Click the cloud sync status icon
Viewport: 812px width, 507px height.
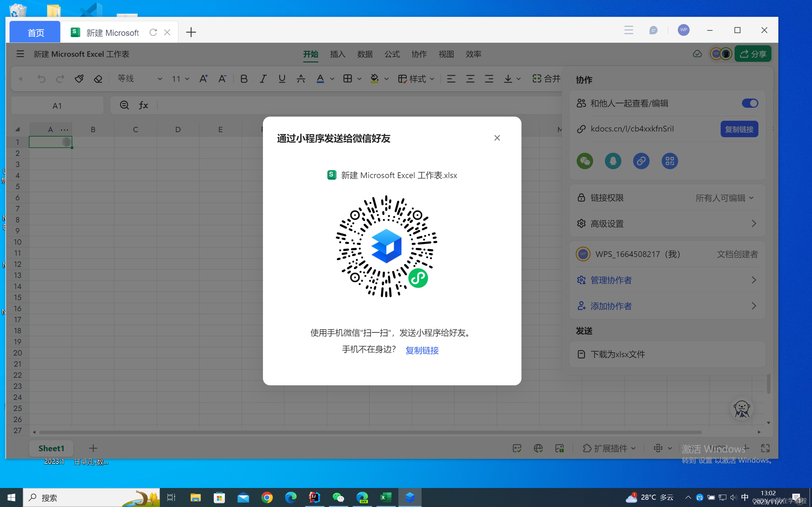697,54
